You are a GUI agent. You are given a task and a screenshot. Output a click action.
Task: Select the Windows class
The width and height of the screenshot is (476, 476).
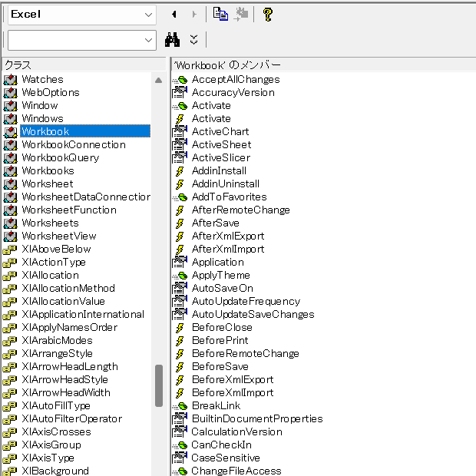click(42, 119)
